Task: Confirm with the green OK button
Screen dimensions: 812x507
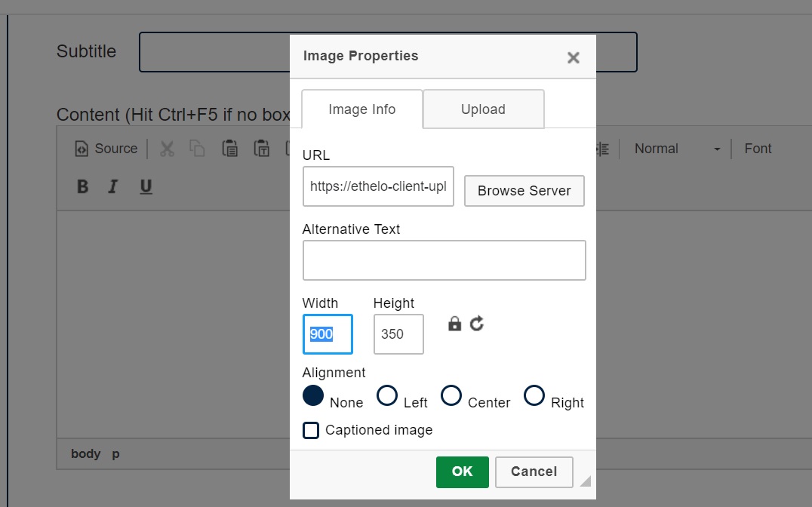Action: point(462,472)
